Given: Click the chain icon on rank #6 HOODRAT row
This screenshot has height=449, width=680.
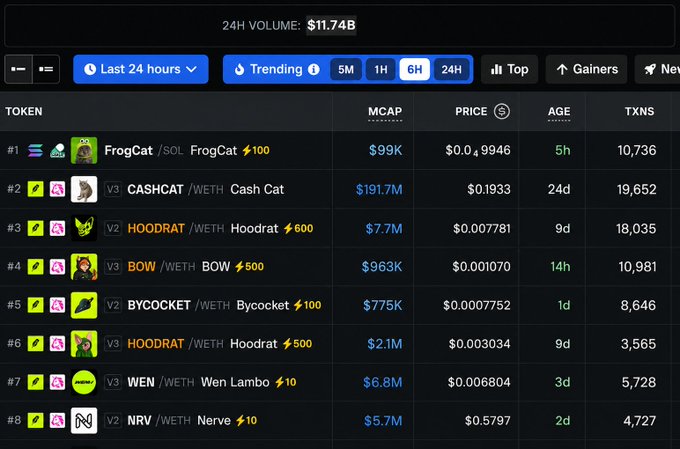Looking at the screenshot, I should tap(36, 344).
